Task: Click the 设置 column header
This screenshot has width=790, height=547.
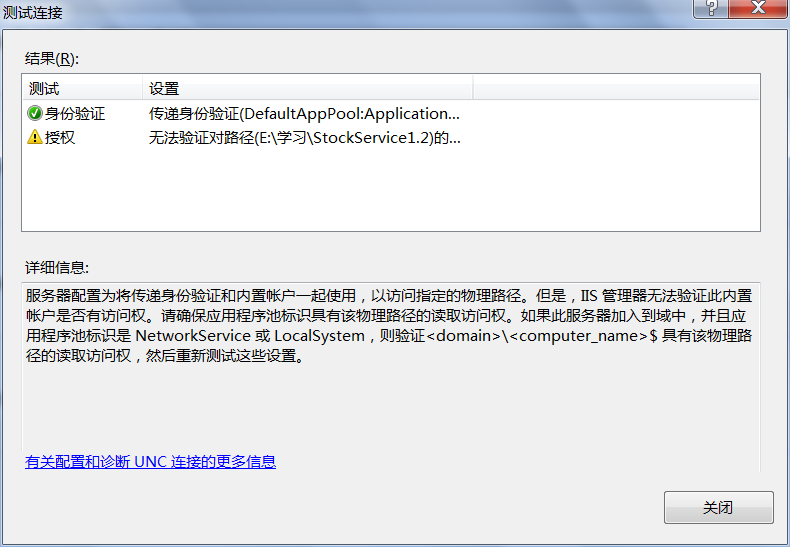Action: pos(308,88)
